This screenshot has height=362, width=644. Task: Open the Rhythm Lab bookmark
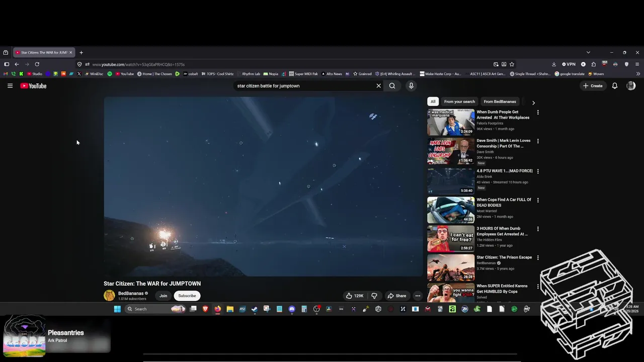pyautogui.click(x=249, y=74)
